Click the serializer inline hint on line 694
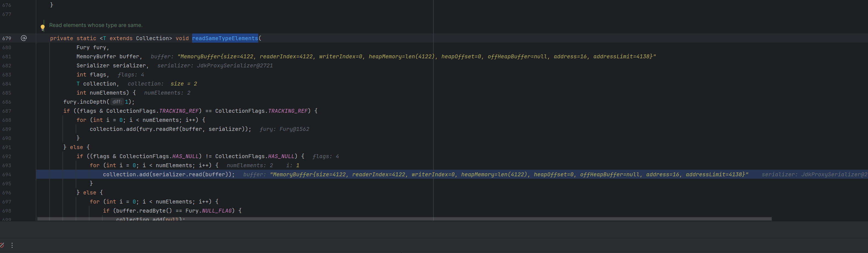 point(815,175)
